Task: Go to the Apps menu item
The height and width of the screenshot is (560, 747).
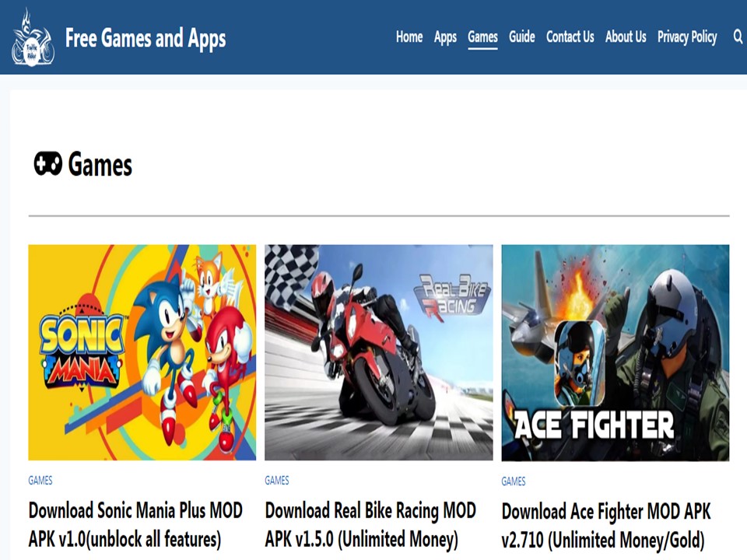Action: point(445,37)
